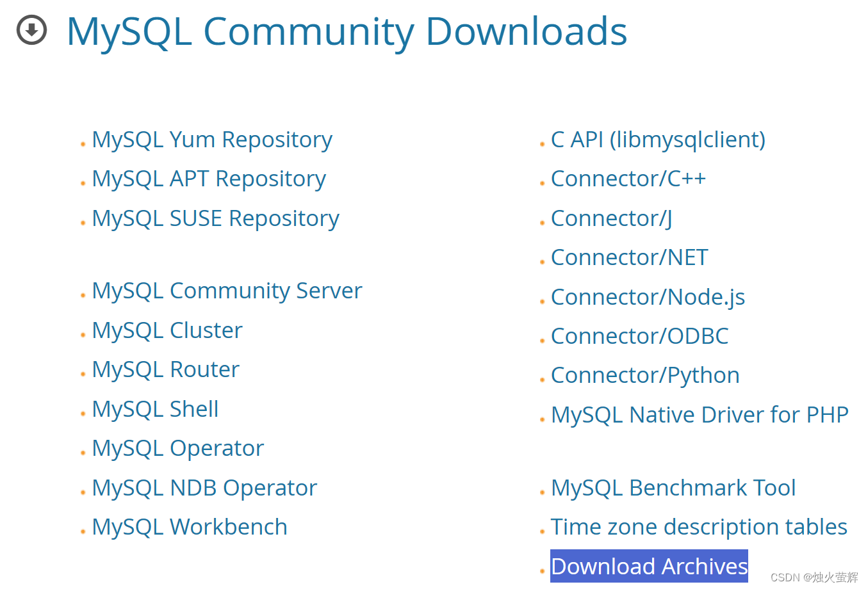
Task: Open Connector/J download page
Action: 612,218
